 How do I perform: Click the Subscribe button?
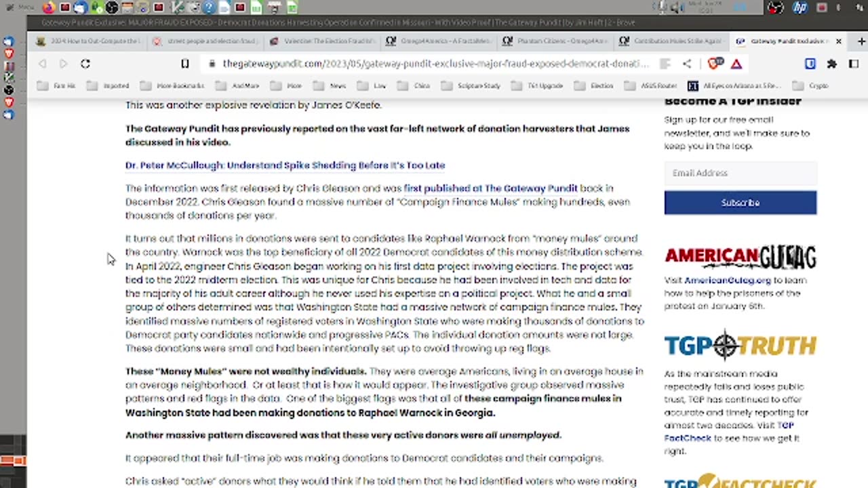741,203
